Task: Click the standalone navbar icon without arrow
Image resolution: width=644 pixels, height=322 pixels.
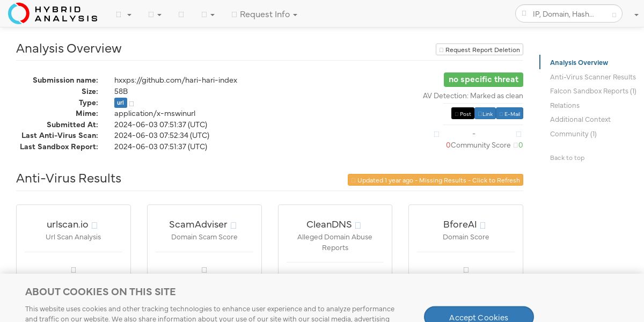Action: [x=181, y=14]
